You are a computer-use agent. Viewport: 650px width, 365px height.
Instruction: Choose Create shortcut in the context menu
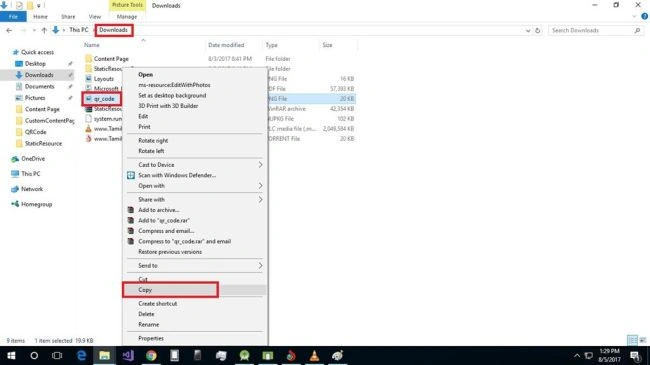(x=158, y=304)
